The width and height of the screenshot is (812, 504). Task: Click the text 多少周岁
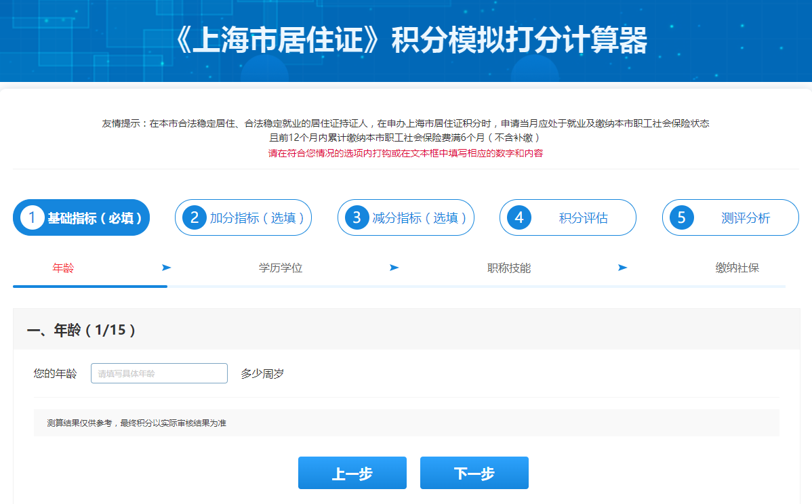[262, 374]
